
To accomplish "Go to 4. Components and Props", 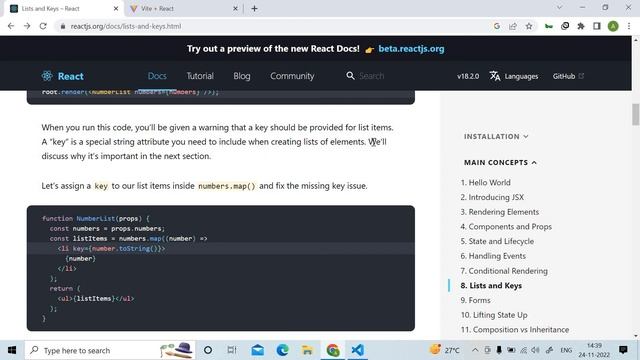I will [506, 227].
